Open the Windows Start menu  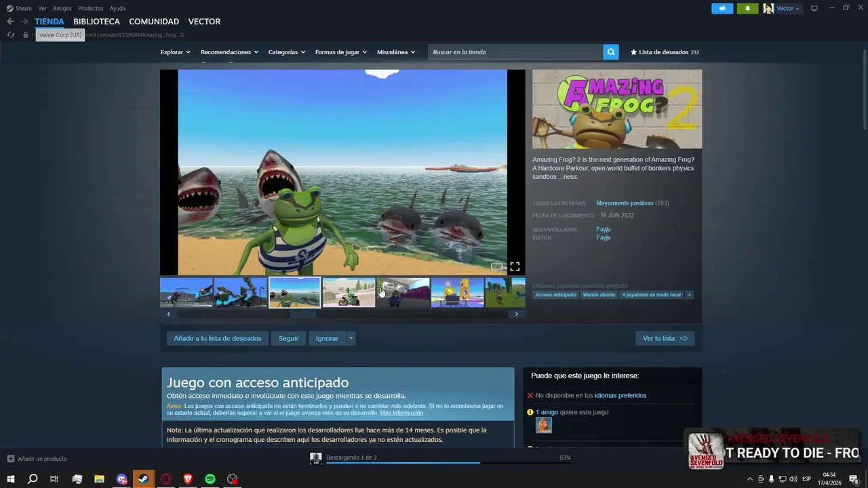(11, 479)
